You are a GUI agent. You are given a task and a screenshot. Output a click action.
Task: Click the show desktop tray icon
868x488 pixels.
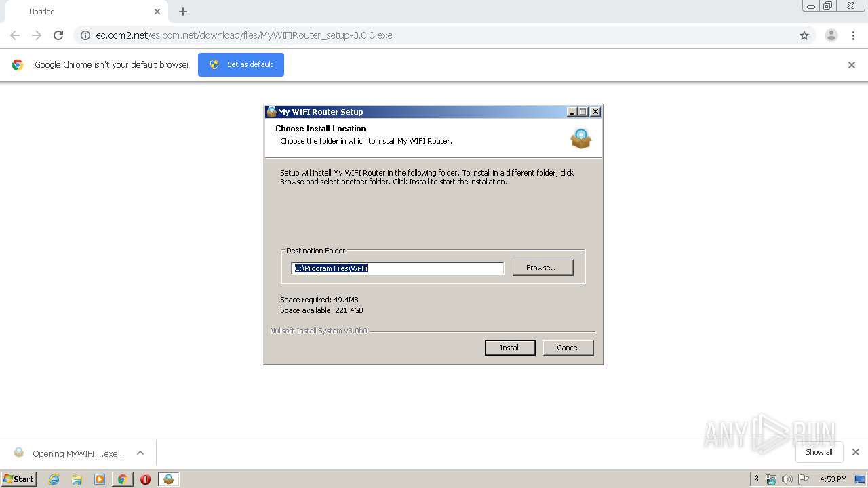click(860, 479)
